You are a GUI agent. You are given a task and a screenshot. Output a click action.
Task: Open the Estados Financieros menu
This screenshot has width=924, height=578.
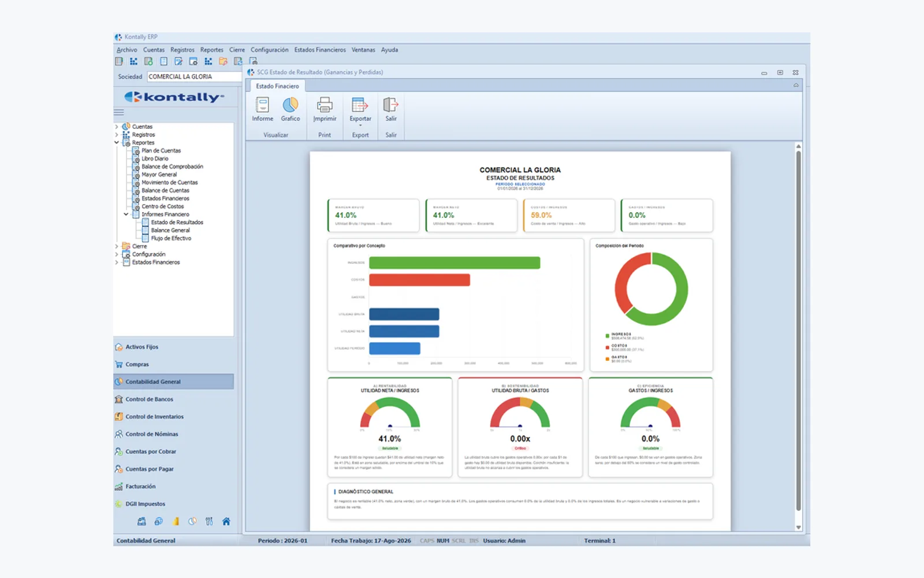[320, 50]
